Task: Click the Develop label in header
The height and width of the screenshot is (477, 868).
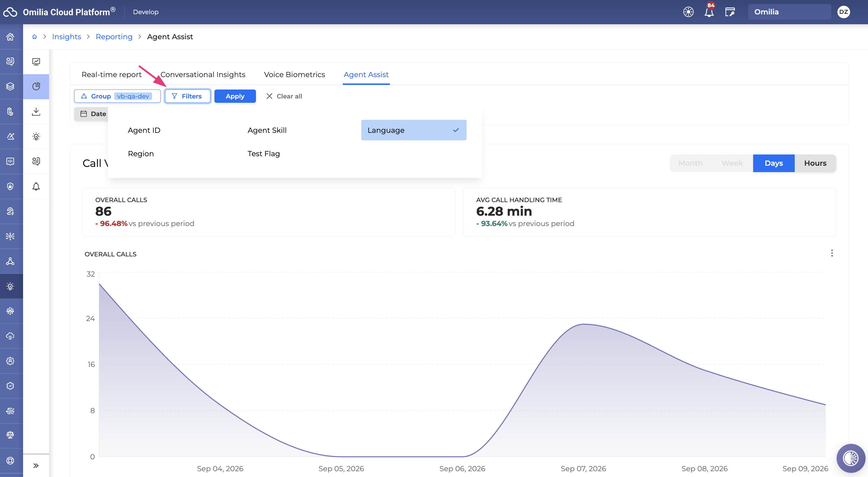Action: click(x=145, y=12)
